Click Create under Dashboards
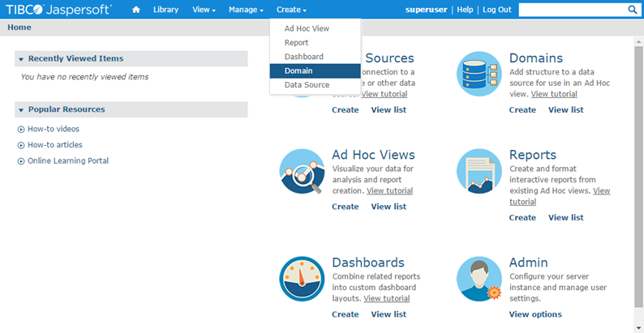644x333 pixels. click(x=345, y=314)
